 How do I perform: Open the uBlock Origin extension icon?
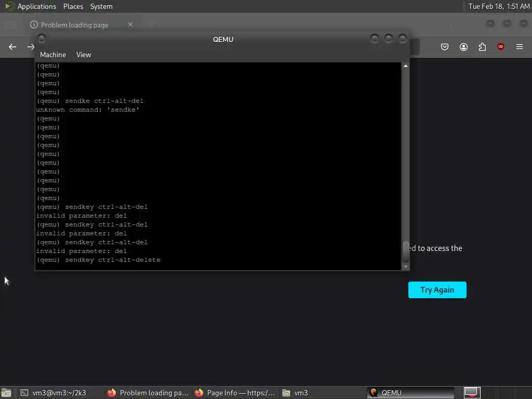(501, 47)
